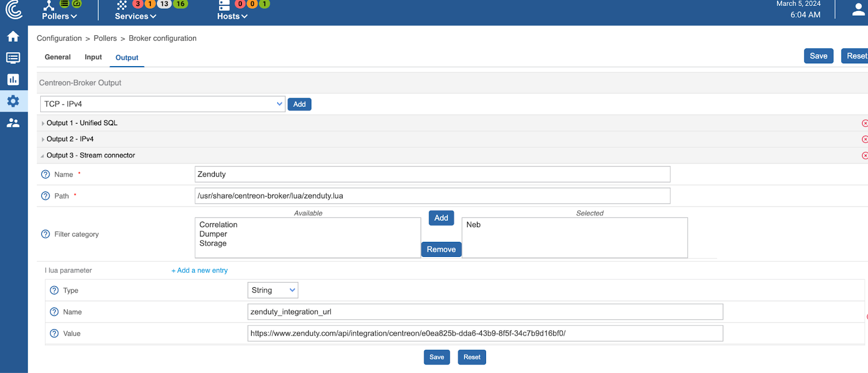
Task: Open the Monitoring sidebar icon
Action: point(13,58)
